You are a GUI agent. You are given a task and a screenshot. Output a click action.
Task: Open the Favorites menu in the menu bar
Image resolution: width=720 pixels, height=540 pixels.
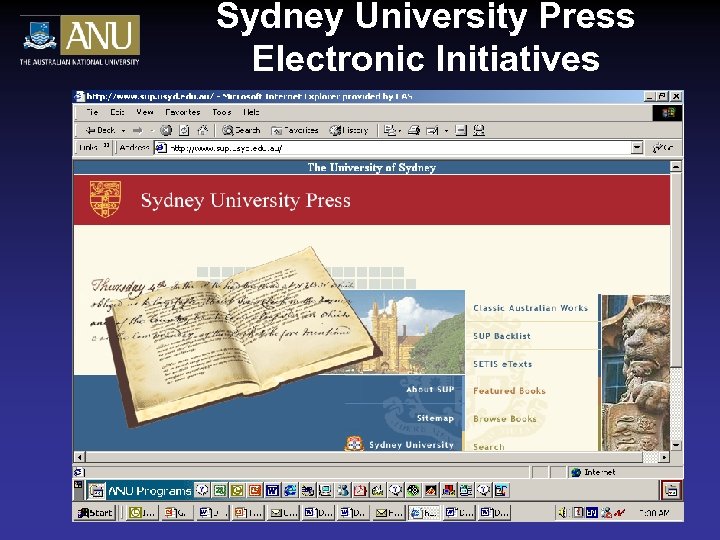(x=183, y=112)
